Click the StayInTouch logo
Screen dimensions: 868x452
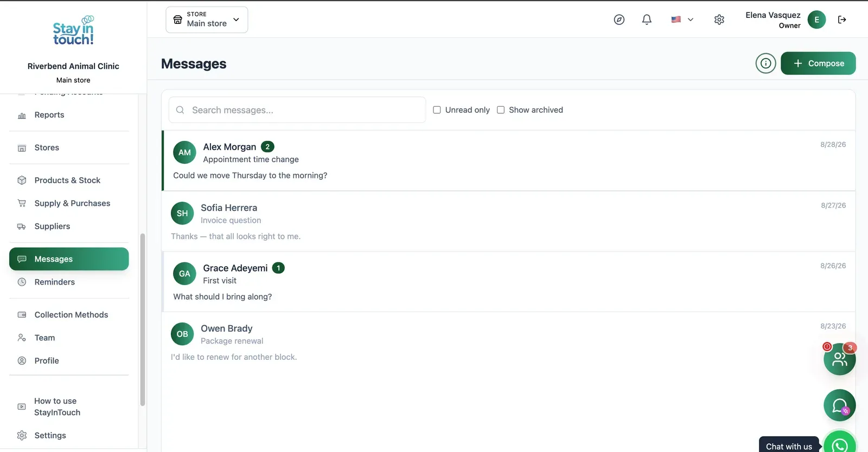pyautogui.click(x=73, y=31)
